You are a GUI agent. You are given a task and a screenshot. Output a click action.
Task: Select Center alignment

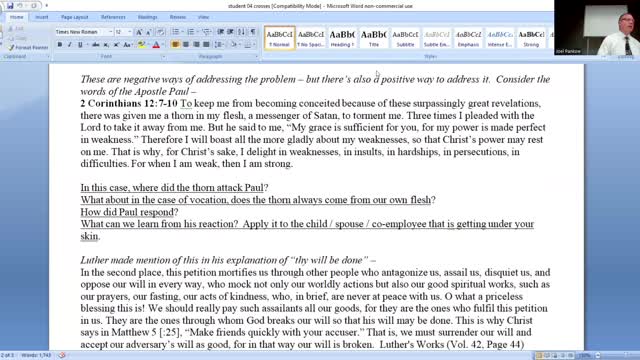186,44
